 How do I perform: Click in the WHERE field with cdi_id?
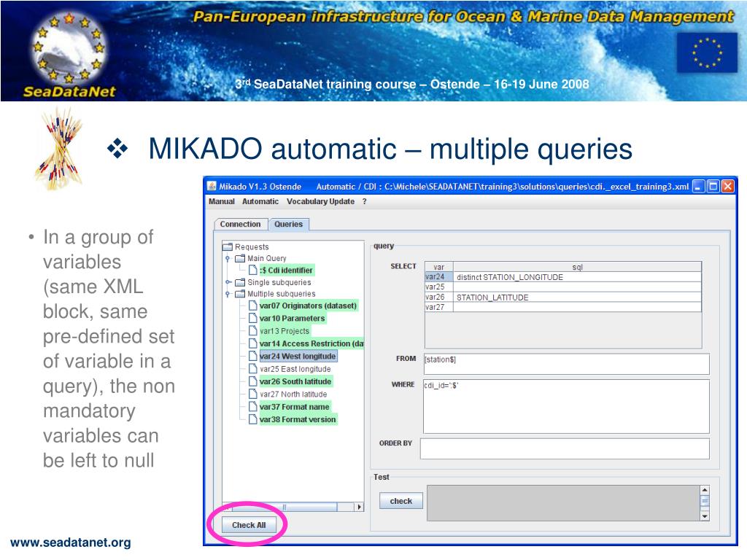(566, 406)
